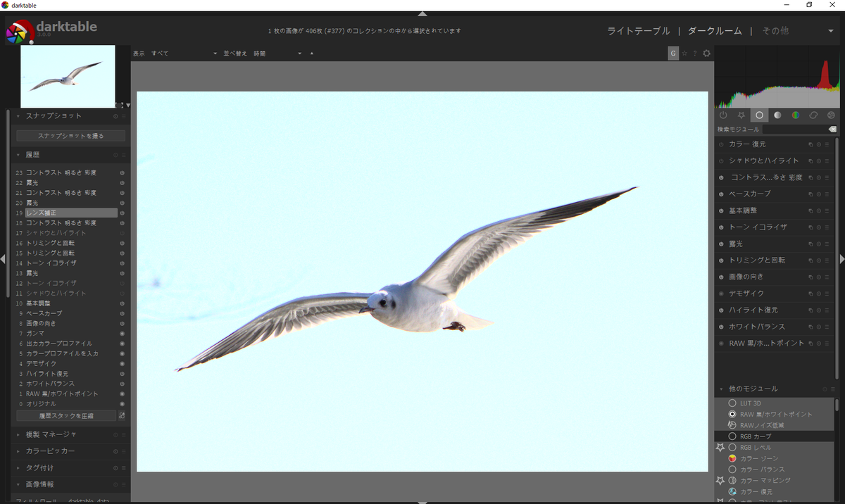Switch to ライトテーブル view
The image size is (845, 504).
click(x=639, y=31)
